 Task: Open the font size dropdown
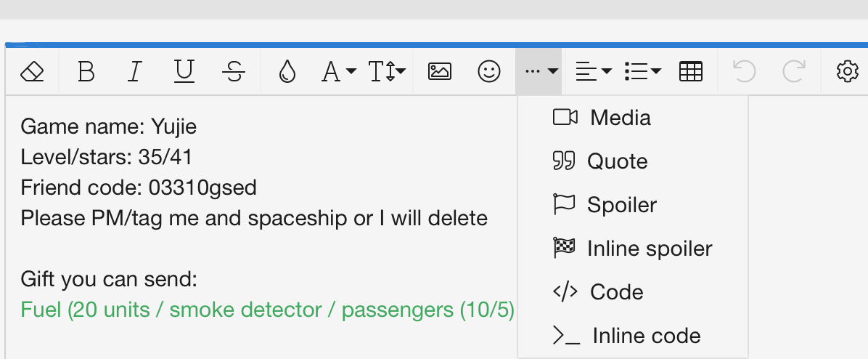[x=387, y=71]
